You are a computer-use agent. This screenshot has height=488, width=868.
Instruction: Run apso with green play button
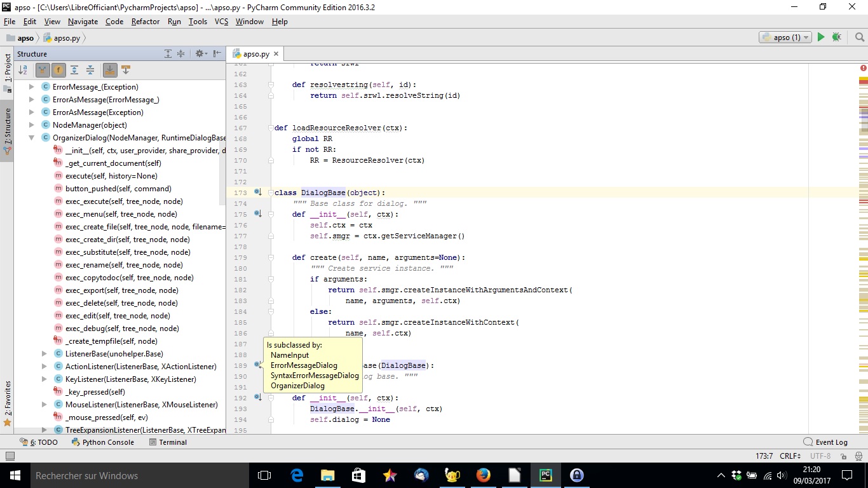coord(821,37)
